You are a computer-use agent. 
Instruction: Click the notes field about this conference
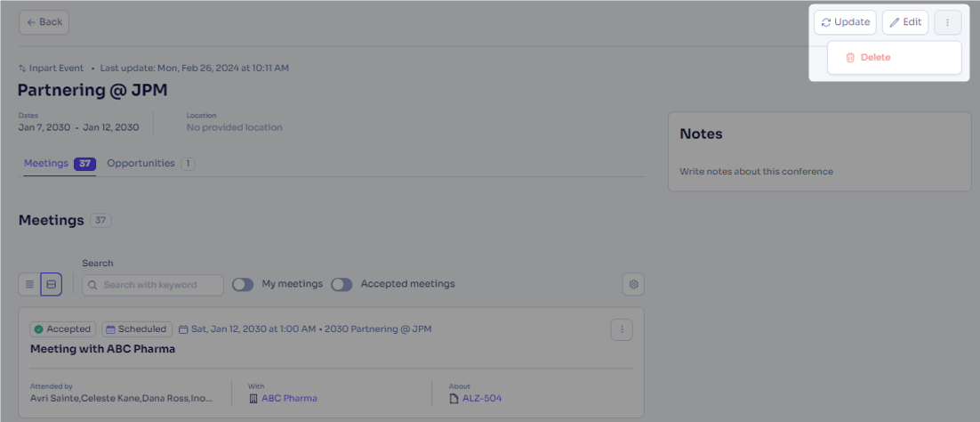pyautogui.click(x=756, y=171)
